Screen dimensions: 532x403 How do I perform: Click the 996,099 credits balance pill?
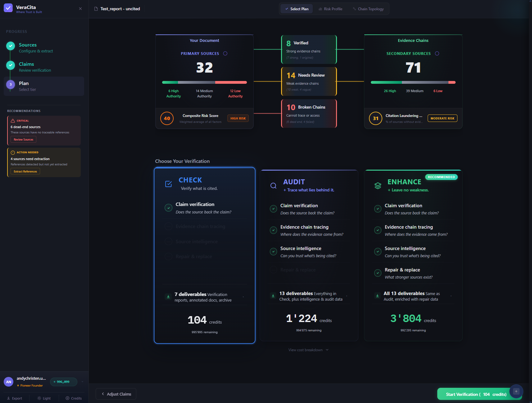pos(64,382)
